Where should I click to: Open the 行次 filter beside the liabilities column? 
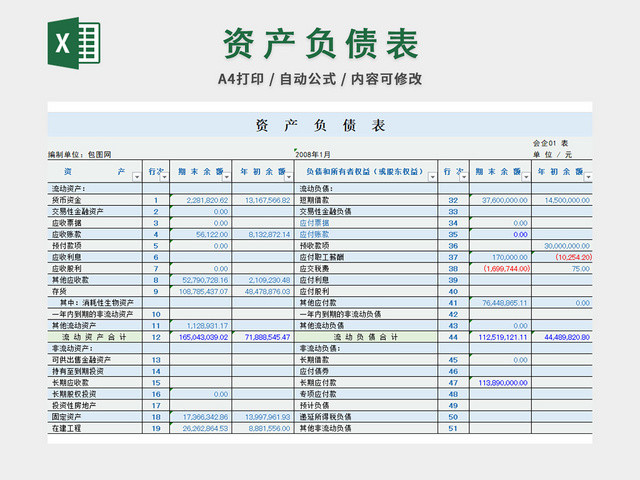tap(464, 177)
